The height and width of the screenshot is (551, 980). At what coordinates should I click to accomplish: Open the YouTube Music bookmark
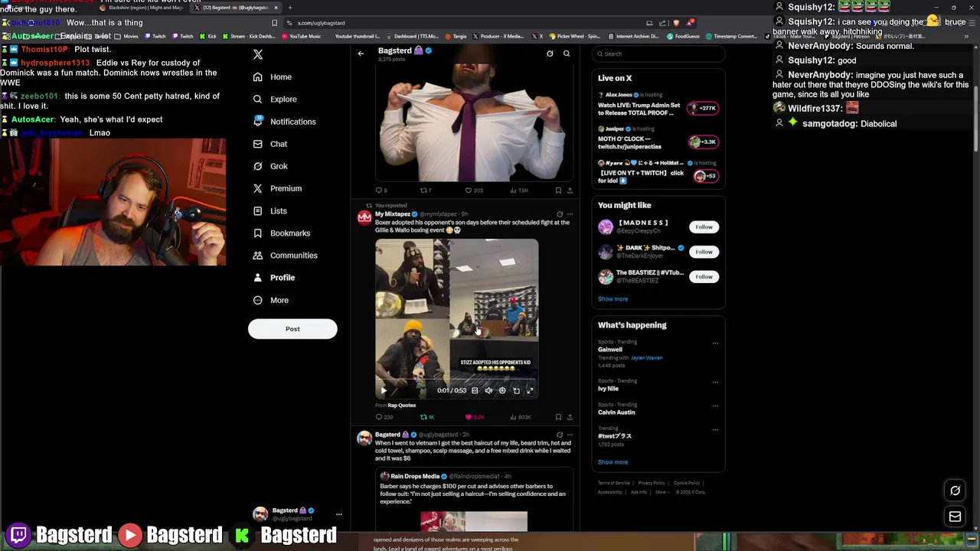click(302, 36)
